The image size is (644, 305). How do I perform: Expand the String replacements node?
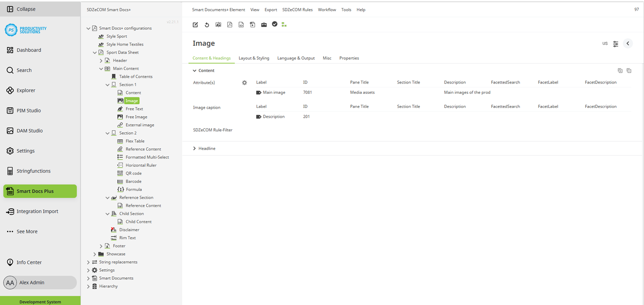pyautogui.click(x=89, y=262)
